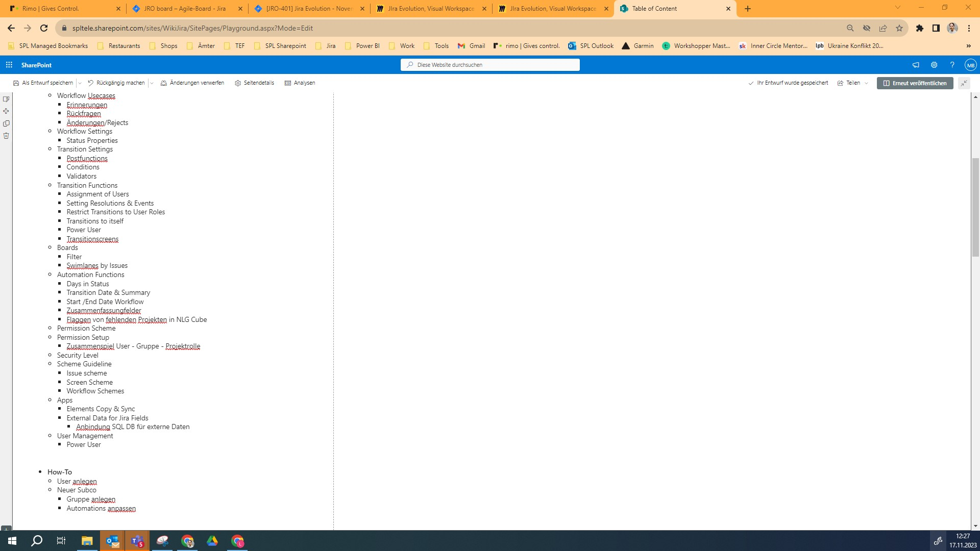Click the 'Postfunctions' list item
This screenshot has height=551, width=980.
[87, 159]
